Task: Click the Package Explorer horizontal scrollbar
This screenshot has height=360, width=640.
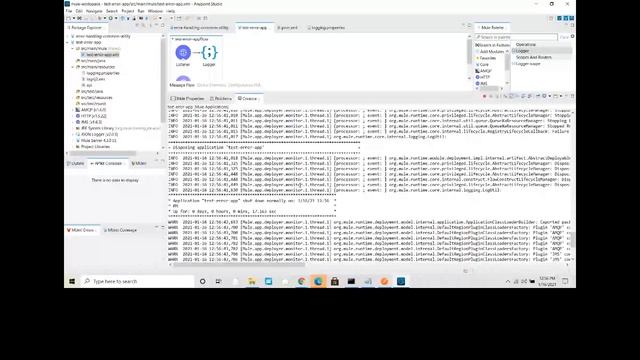Action: coord(102,153)
